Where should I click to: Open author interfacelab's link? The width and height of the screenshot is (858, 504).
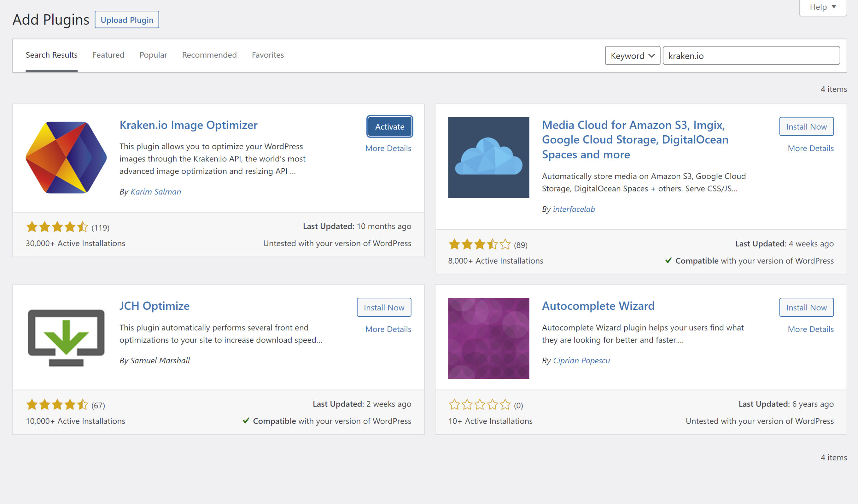click(x=574, y=209)
